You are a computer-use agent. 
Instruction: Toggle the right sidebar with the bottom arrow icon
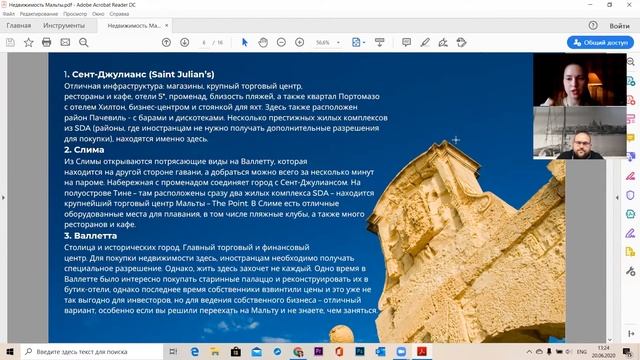click(631, 333)
